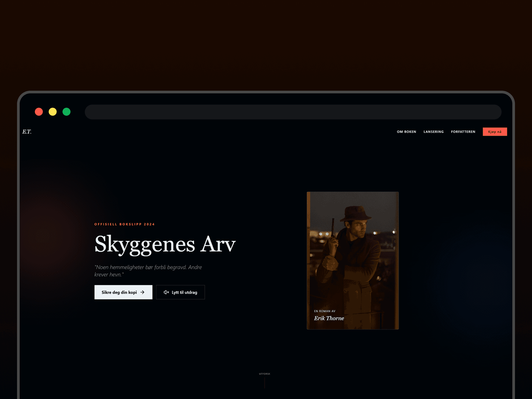Activate the "Lytt til utdrag" button
Screen dimensions: 532x399
click(180, 292)
